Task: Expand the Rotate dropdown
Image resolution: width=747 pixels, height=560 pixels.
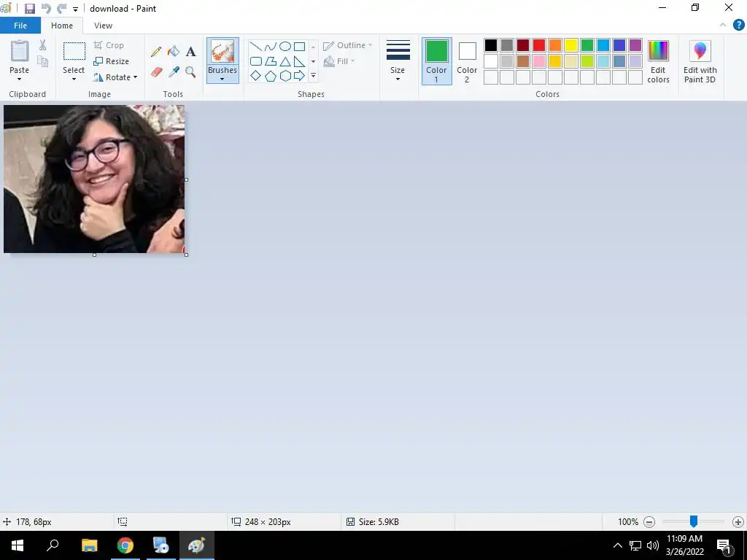Action: coord(135,77)
